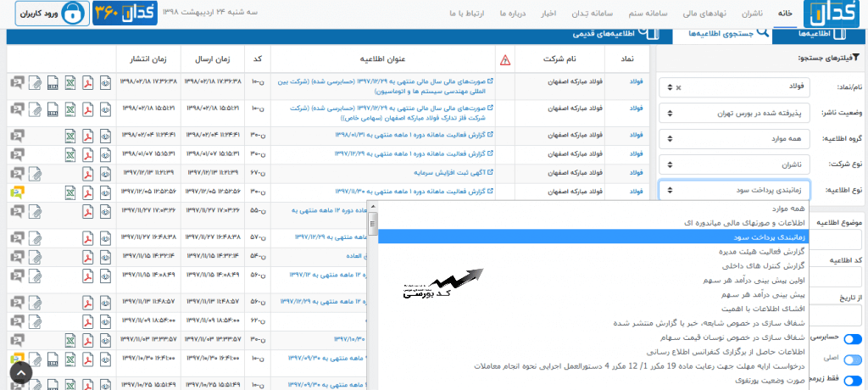
Task: Open PDF of capital increase notice sent 1397/12/13
Action: (87, 174)
